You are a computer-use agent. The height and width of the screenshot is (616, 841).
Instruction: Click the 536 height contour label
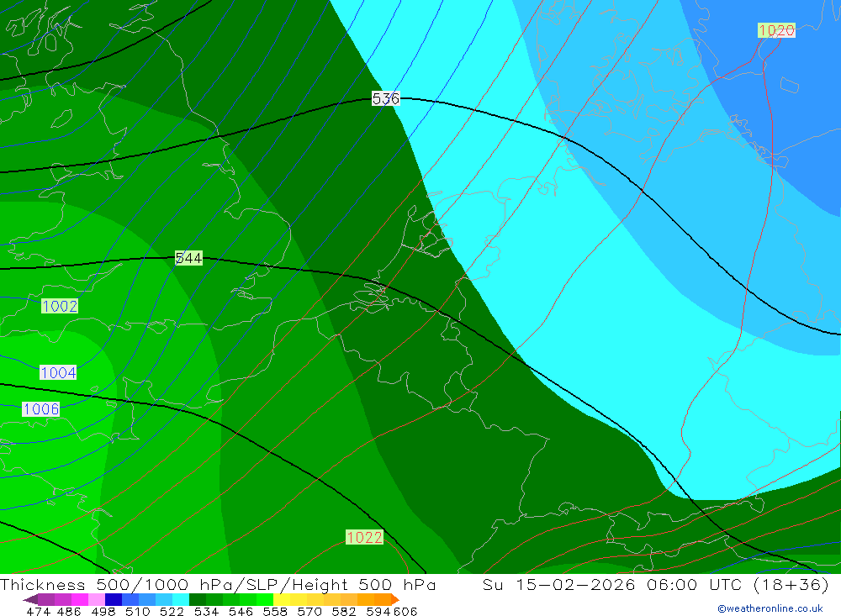(x=386, y=98)
